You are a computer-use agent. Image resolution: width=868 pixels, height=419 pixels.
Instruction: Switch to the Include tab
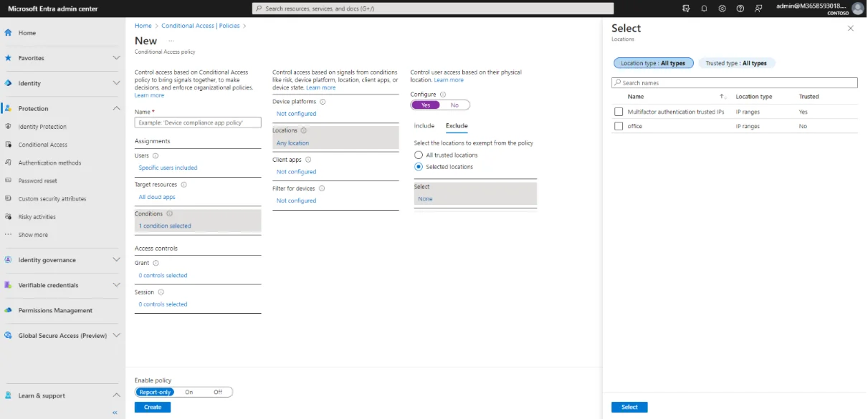pyautogui.click(x=424, y=126)
